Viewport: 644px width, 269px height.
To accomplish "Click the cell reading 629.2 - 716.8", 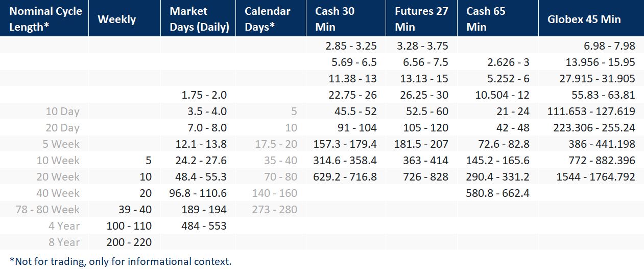I will tap(345, 177).
